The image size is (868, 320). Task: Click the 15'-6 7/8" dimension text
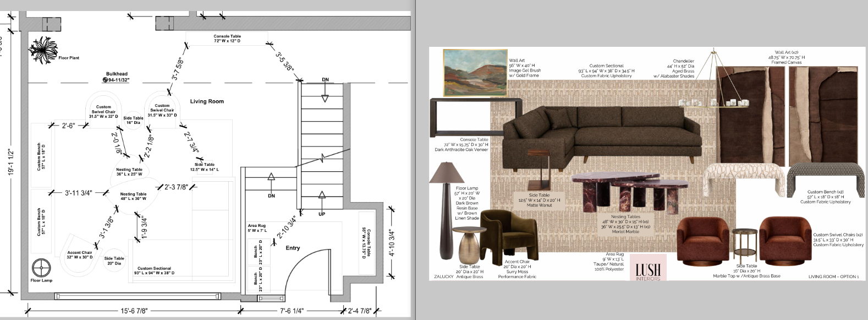pos(134,311)
